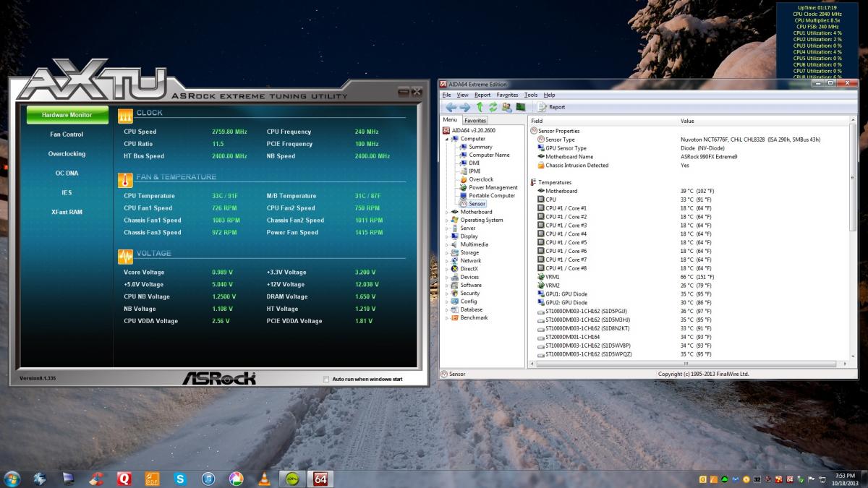Click the AIDA64 sensor list horizontal scrollbar
The width and height of the screenshot is (868, 488).
(x=688, y=364)
